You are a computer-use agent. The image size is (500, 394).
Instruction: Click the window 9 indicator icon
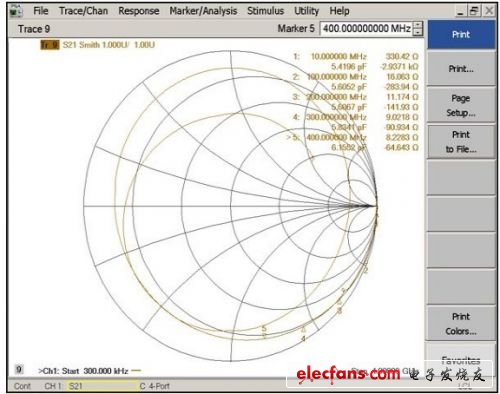(x=19, y=369)
